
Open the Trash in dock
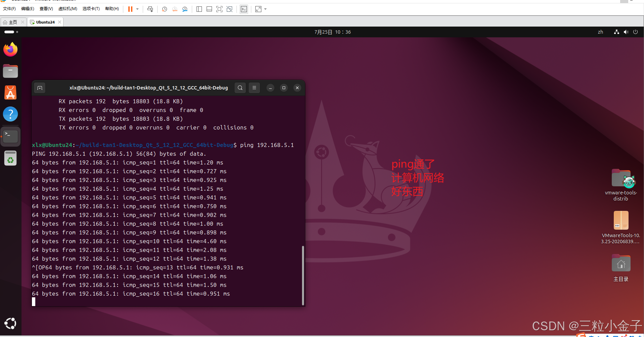(x=10, y=158)
